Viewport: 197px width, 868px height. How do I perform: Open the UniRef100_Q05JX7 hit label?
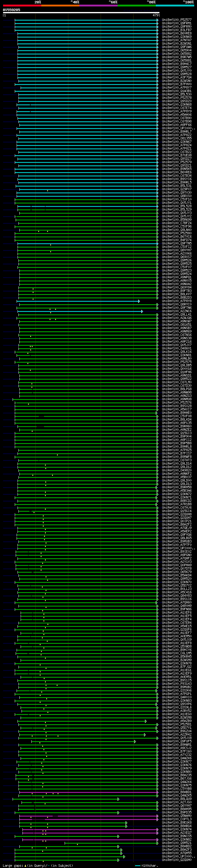(x=177, y=345)
